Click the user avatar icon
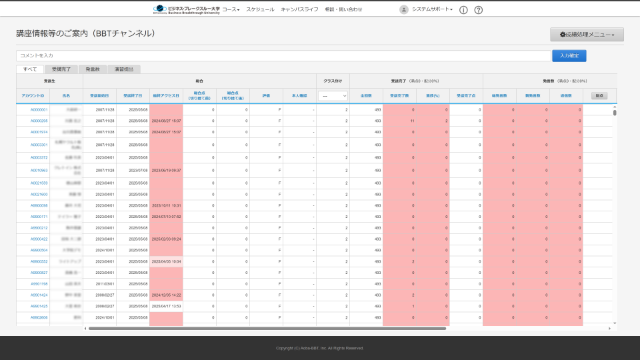640x360 pixels. click(x=404, y=10)
